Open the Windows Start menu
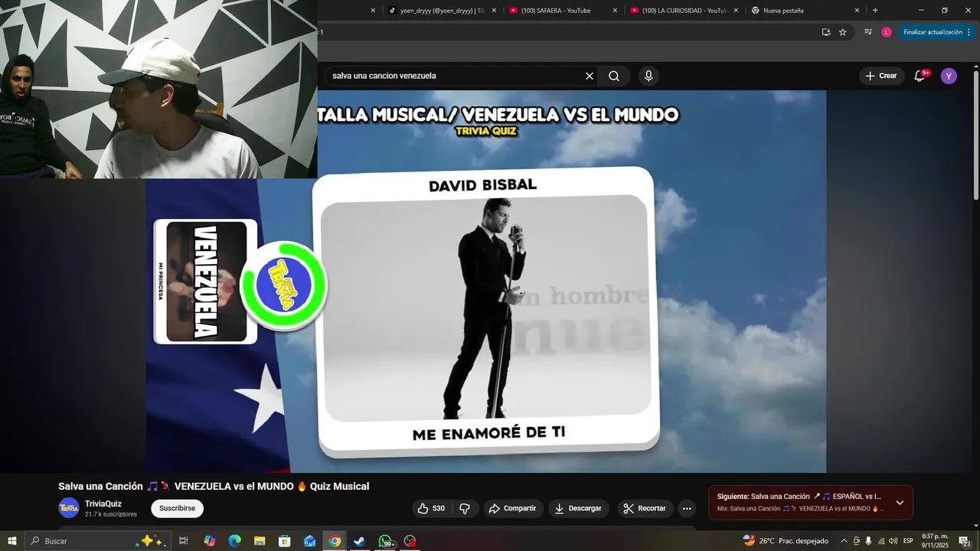This screenshot has width=980, height=551. point(12,541)
